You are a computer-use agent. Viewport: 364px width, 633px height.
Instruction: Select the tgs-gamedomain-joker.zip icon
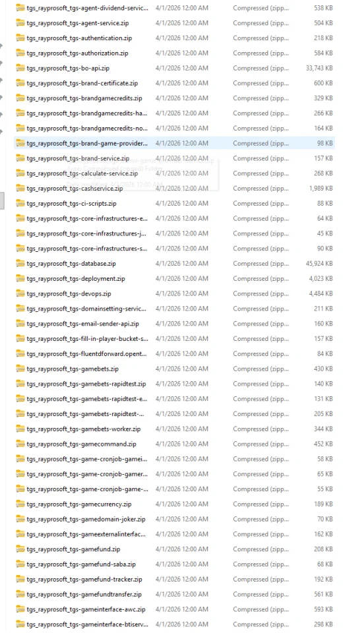[20, 519]
